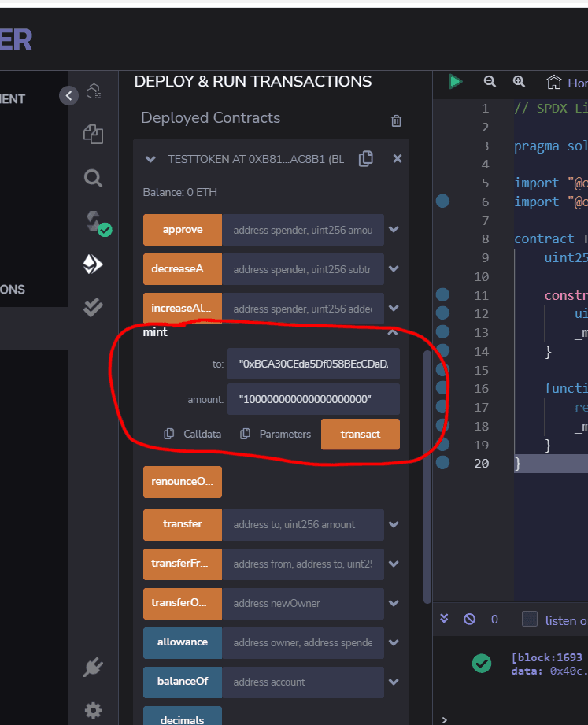Copy mint calldata to clipboard
This screenshot has height=725, width=588.
[193, 435]
